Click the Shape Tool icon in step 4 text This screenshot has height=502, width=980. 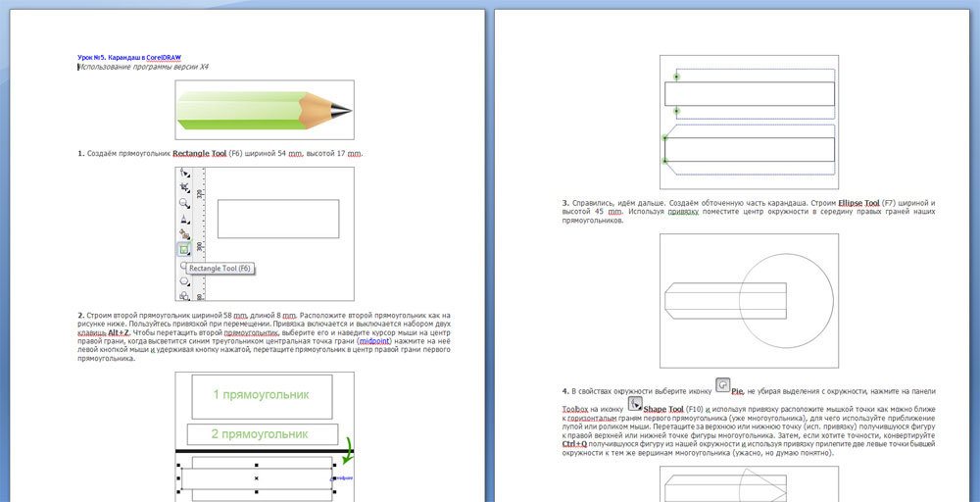635,404
